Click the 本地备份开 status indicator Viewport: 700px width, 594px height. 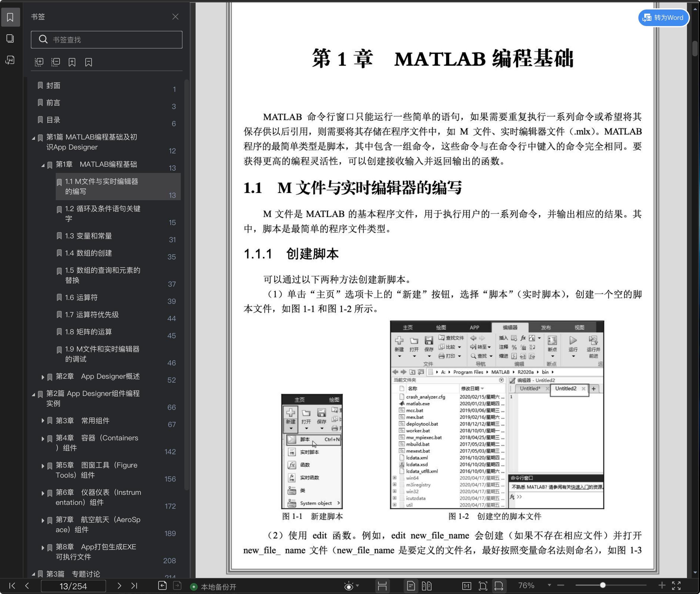click(213, 587)
